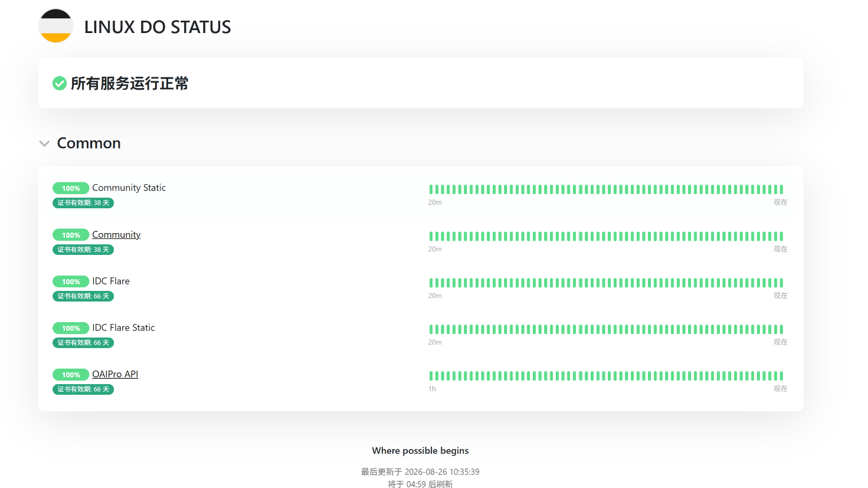Image resolution: width=868 pixels, height=488 pixels.
Task: Click the certificate 66 天 badge under IDC Flare Static
Action: [83, 343]
